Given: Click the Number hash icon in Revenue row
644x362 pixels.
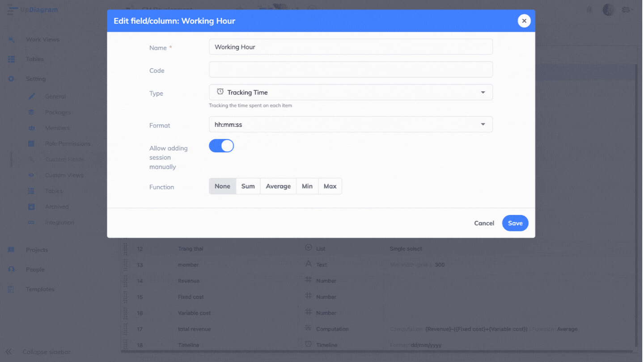Looking at the screenshot, I should 308,280.
